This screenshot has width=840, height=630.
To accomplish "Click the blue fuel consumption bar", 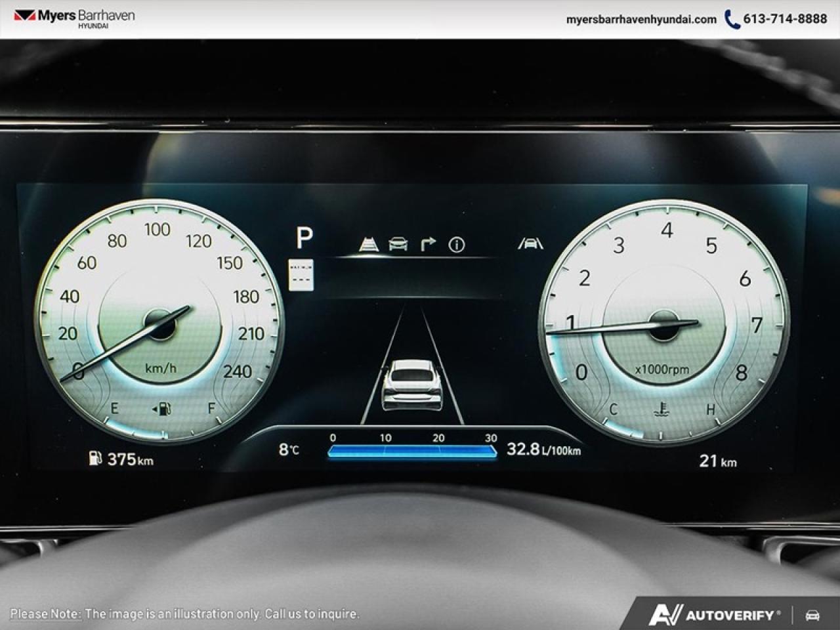I will pos(411,451).
